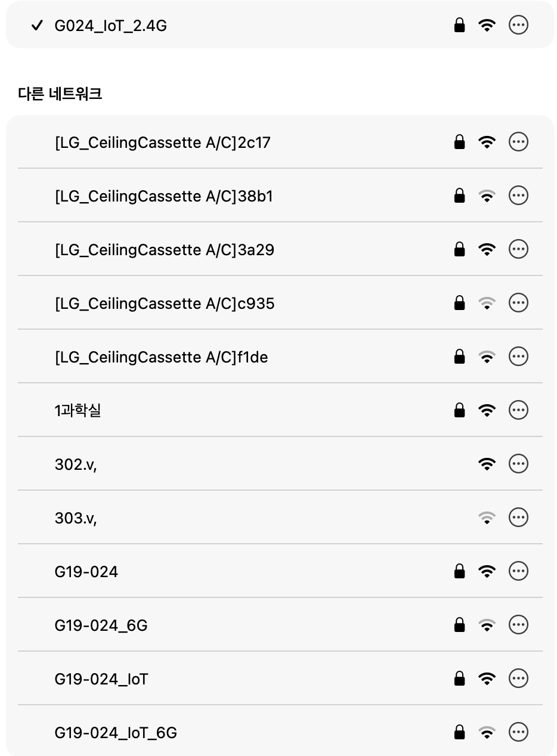Open more options for 1과학실 network
Viewport: 557px width, 756px height.
(x=518, y=410)
